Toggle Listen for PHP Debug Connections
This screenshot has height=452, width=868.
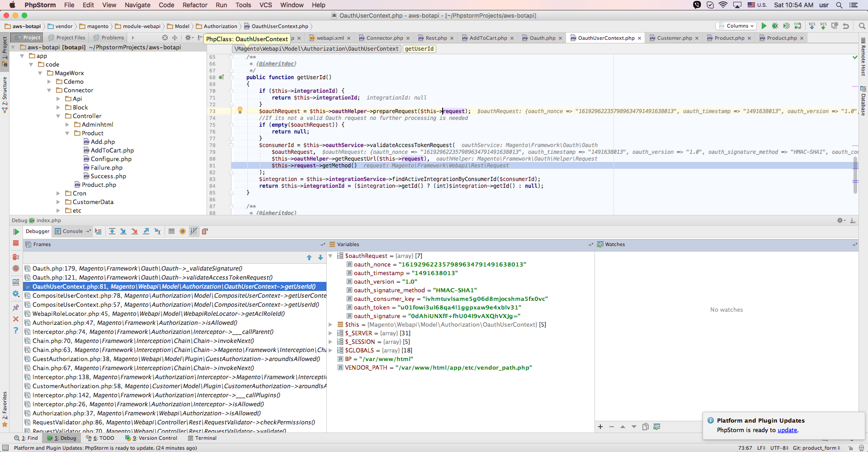[798, 26]
